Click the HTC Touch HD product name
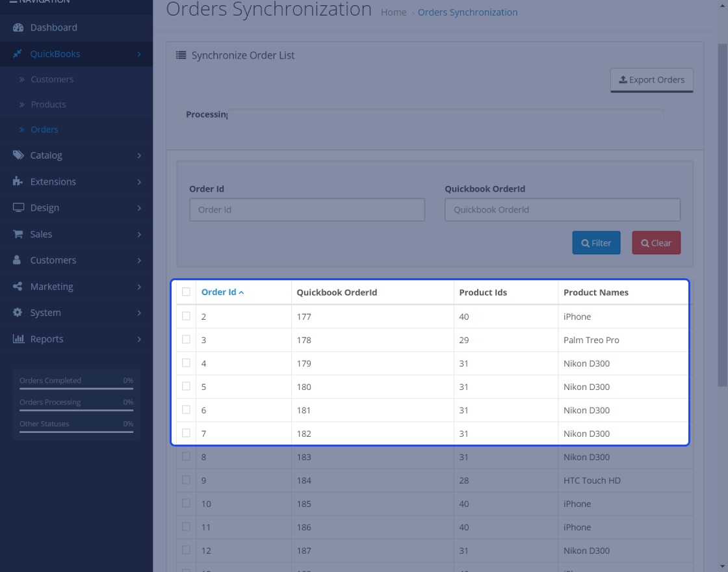This screenshot has width=728, height=572. (x=592, y=480)
